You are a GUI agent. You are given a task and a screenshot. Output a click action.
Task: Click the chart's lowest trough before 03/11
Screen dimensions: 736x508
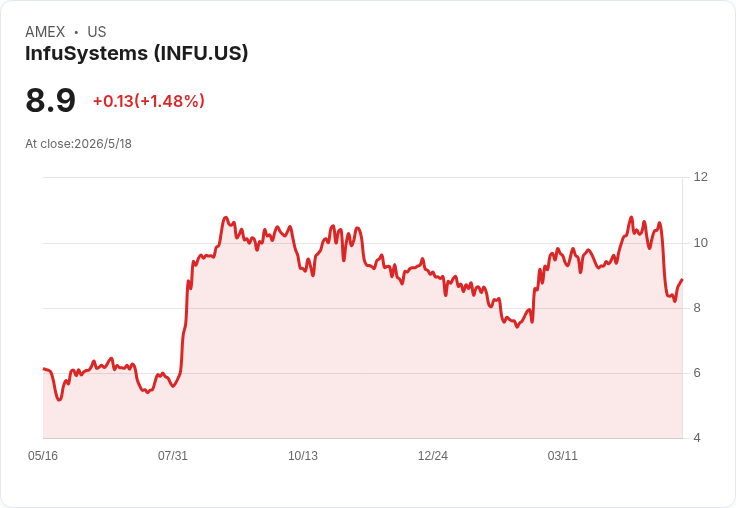point(517,326)
